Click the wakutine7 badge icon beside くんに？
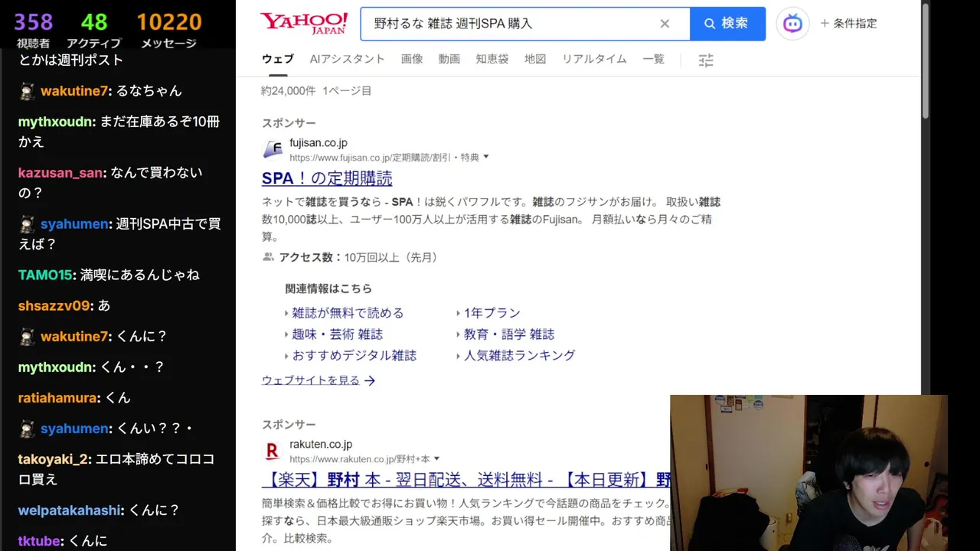This screenshot has height=551, width=980. tap(28, 337)
